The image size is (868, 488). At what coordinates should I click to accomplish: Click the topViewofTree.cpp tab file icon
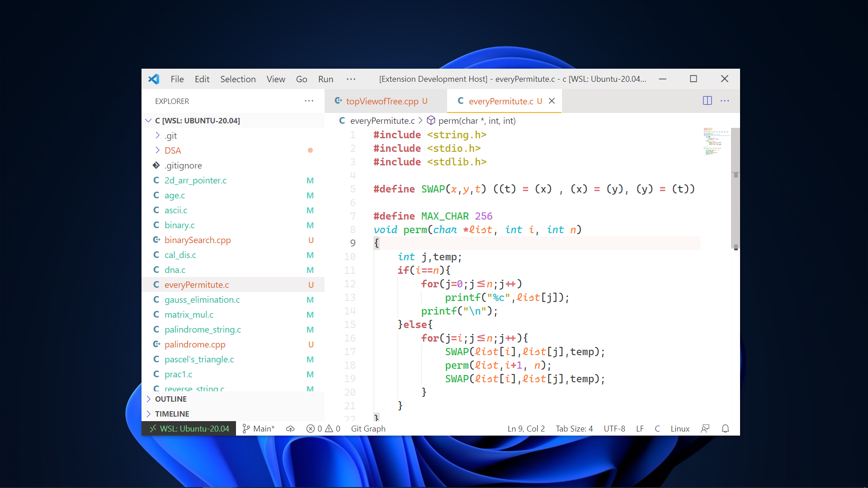pyautogui.click(x=338, y=101)
